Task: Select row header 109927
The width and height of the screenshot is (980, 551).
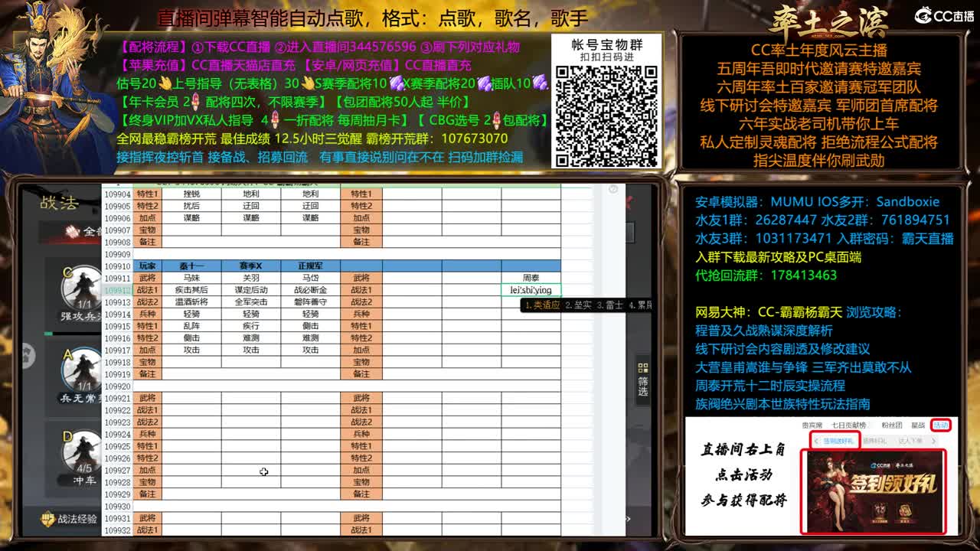Action: [117, 471]
